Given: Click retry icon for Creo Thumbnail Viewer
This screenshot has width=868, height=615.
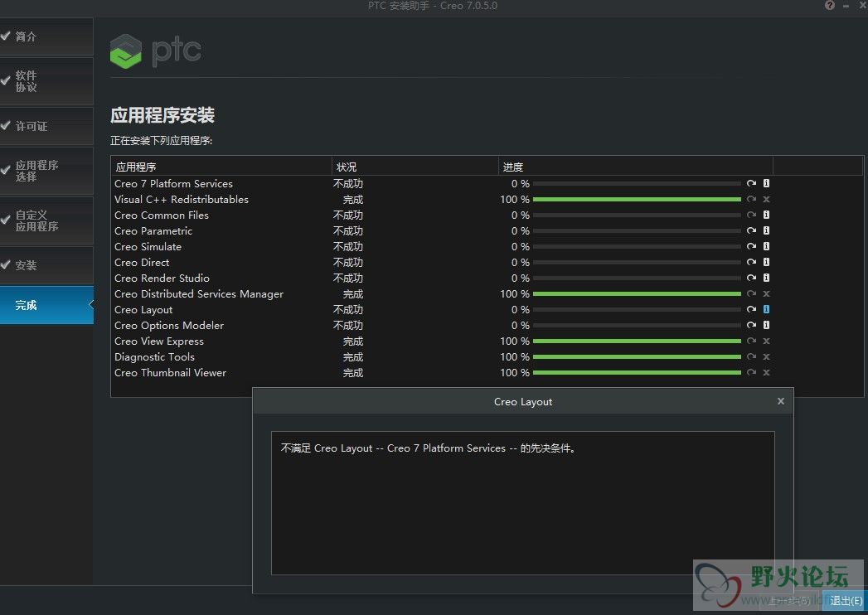Looking at the screenshot, I should (751, 372).
